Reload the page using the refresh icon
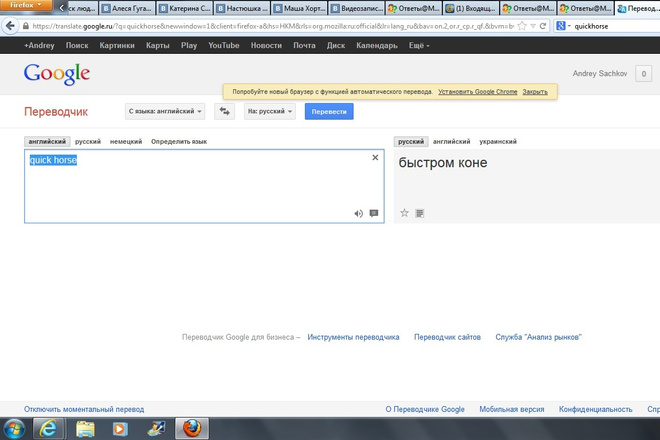 [543, 26]
